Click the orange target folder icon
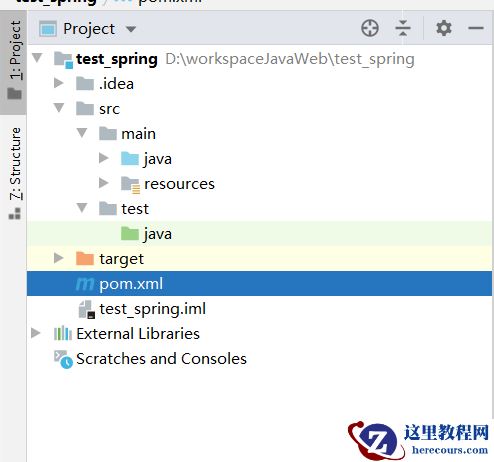 click(x=85, y=258)
